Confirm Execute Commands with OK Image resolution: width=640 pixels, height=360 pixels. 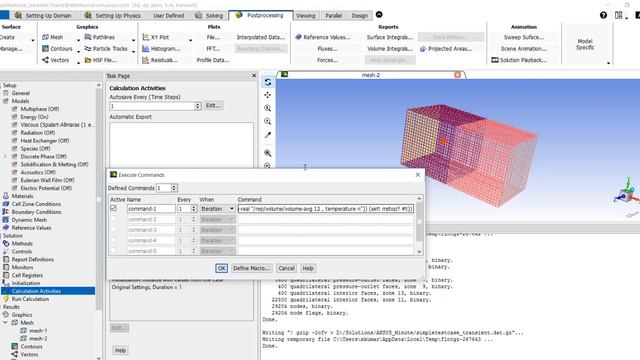(x=221, y=268)
